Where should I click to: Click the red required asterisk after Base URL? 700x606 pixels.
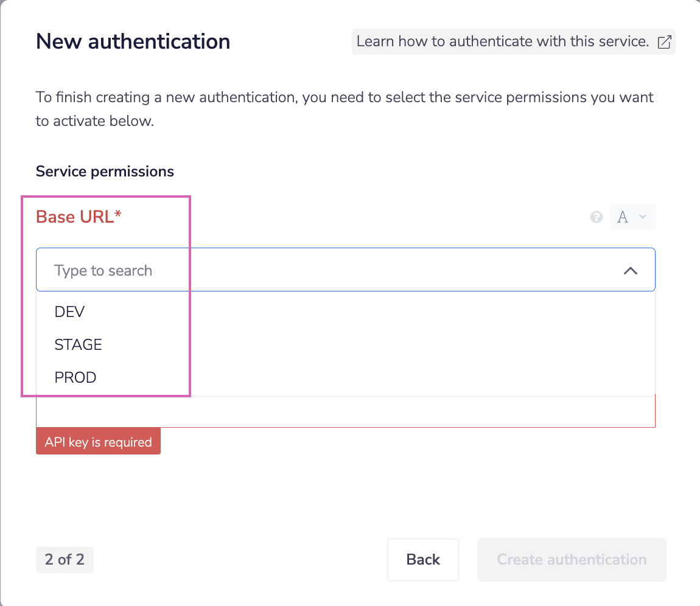[118, 216]
